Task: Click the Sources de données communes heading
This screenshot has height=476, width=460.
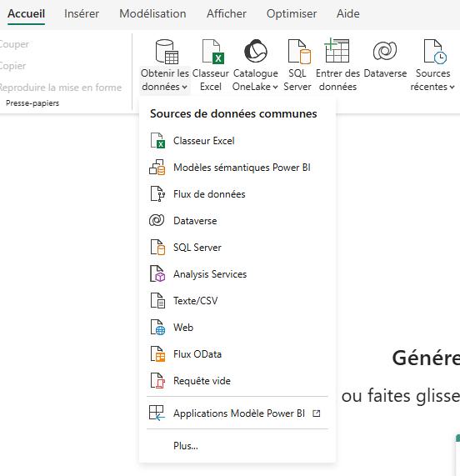Action: click(233, 114)
